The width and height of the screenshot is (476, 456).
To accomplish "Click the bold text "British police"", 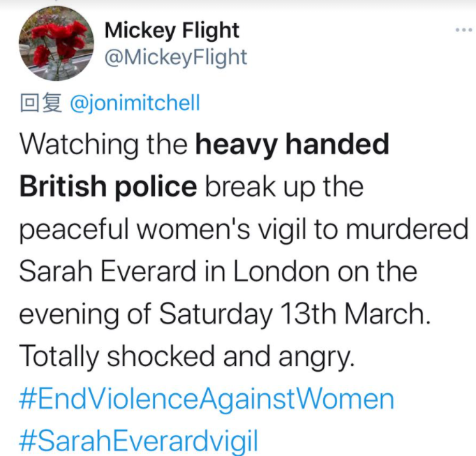I will [107, 187].
